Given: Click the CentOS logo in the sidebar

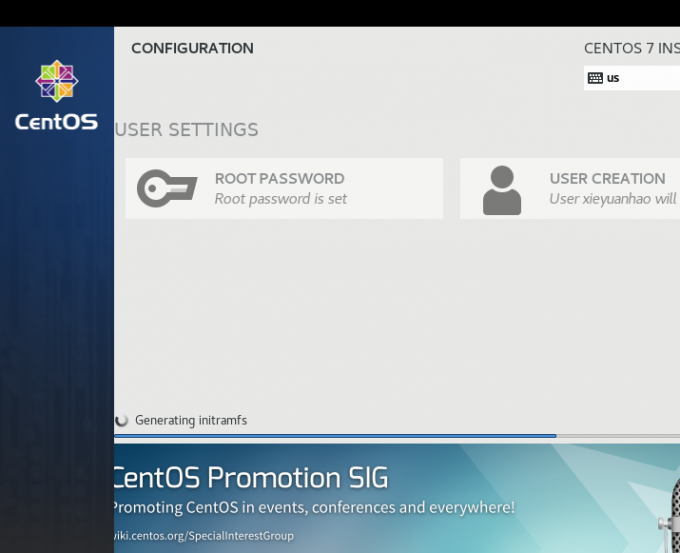Looking at the screenshot, I should pos(56,83).
